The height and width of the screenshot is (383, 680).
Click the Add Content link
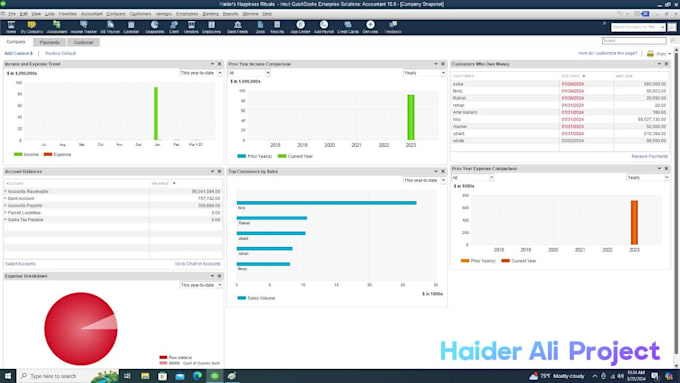(18, 53)
